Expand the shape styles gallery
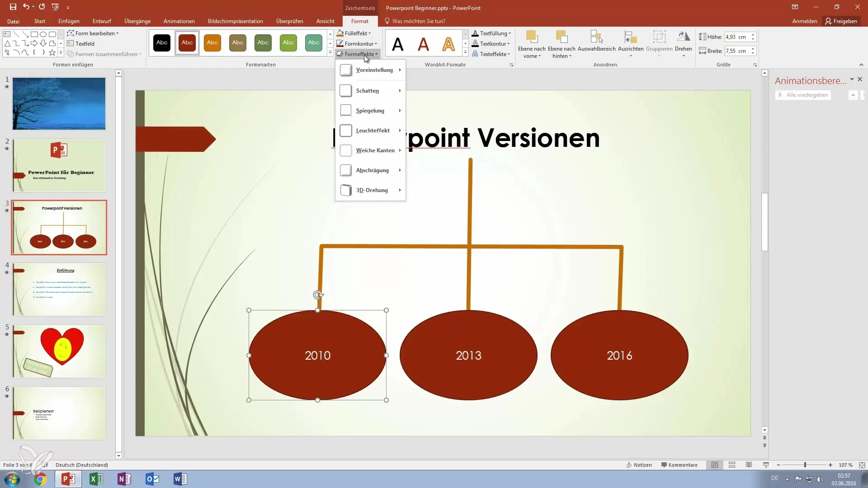 [330, 53]
